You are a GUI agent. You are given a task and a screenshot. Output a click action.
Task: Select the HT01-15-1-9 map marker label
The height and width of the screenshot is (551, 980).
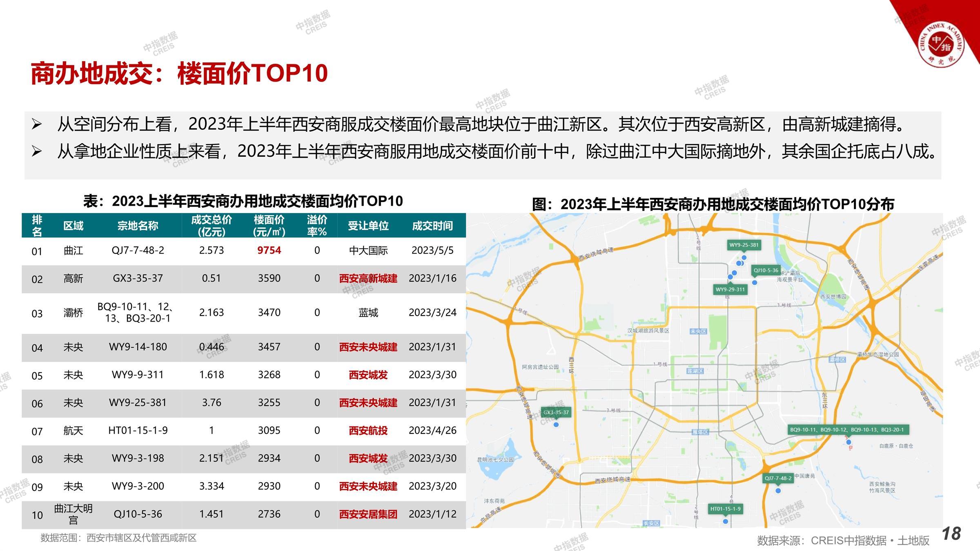725,509
